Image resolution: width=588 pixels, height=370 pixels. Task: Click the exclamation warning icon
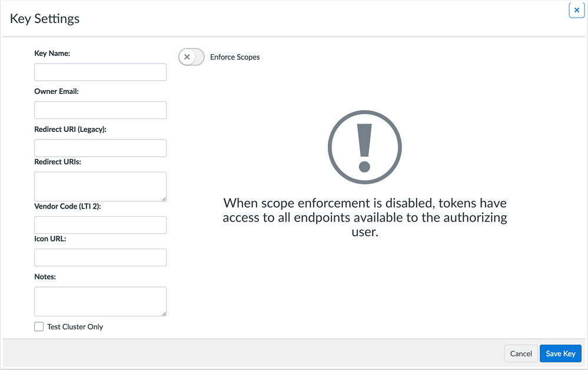364,147
